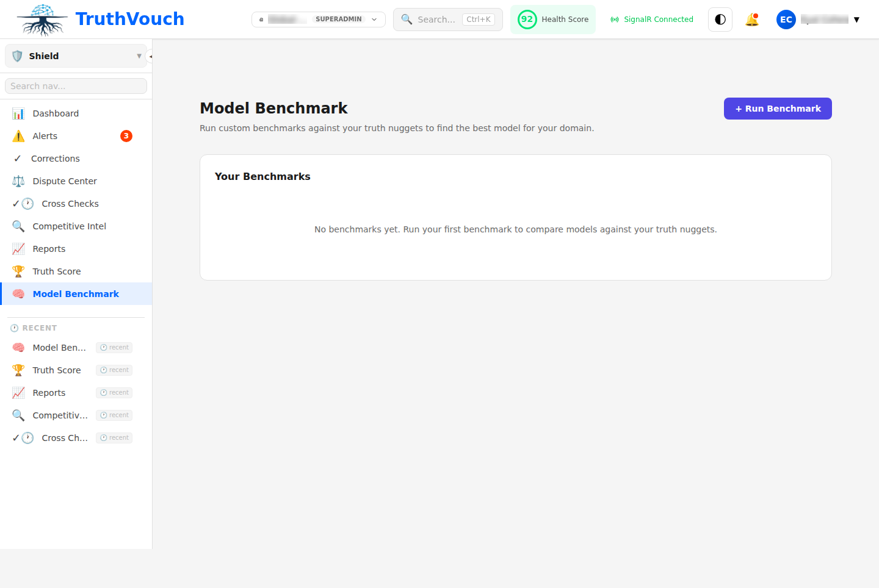
Task: Open the SUPERADMIN tenant selector dropdown
Action: 318,20
